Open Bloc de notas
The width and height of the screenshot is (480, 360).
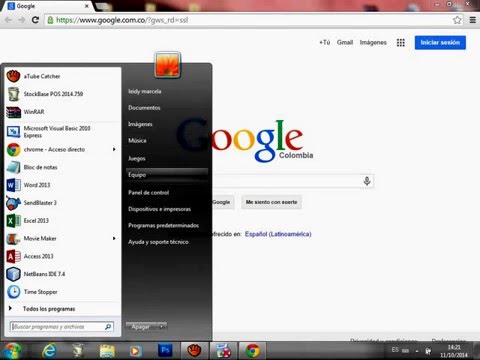click(x=62, y=167)
